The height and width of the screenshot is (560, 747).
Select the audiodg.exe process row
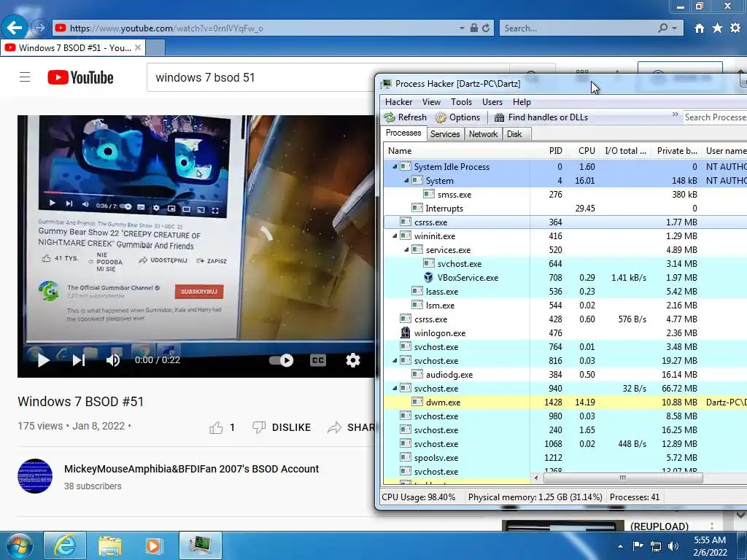pyautogui.click(x=565, y=375)
